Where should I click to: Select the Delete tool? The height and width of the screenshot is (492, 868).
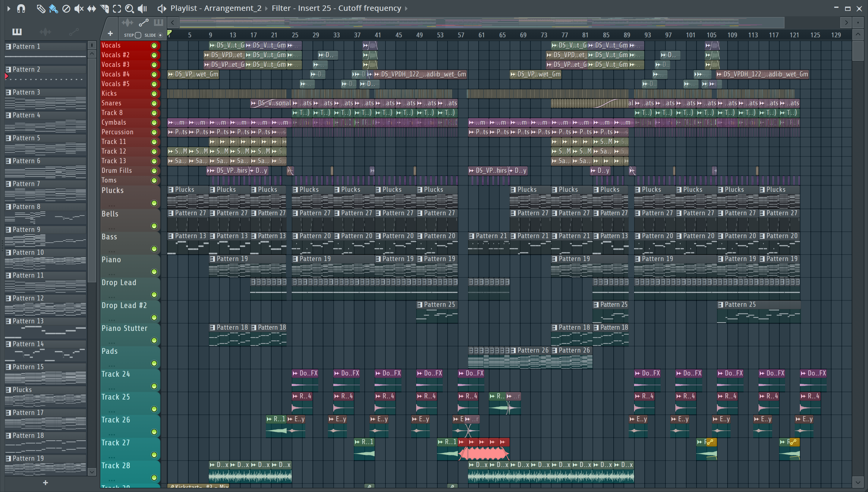[x=66, y=8]
